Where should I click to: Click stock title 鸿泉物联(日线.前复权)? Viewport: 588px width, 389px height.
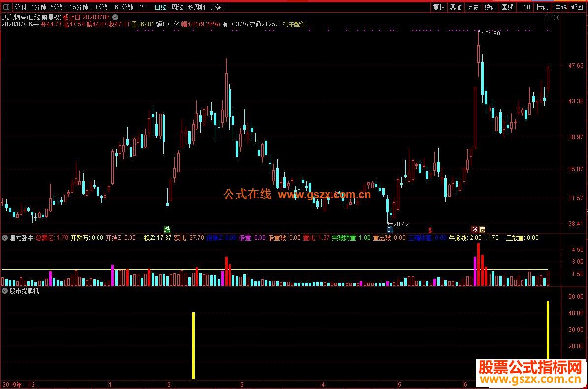click(32, 17)
